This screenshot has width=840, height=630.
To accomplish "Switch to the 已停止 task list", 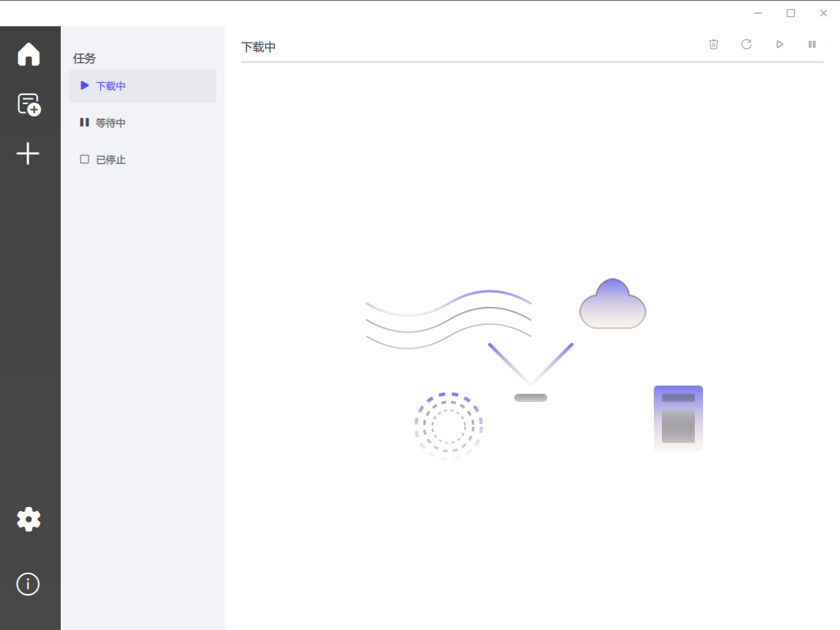I will point(143,160).
